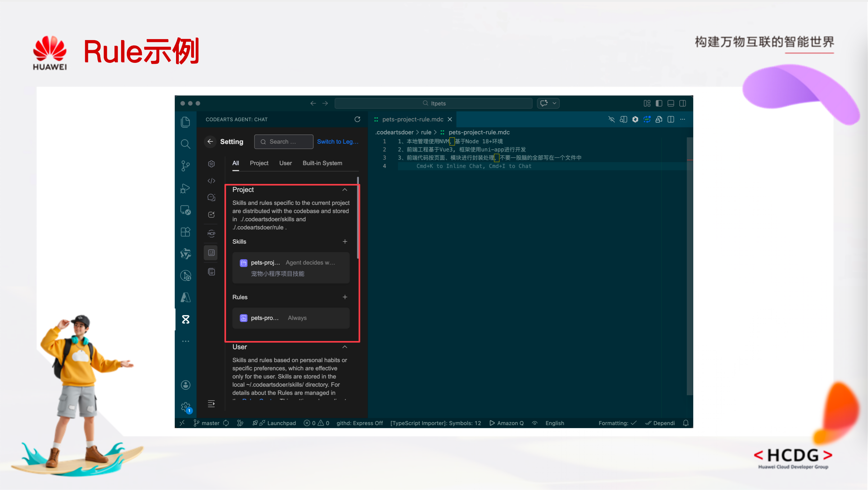Image resolution: width=868 pixels, height=490 pixels.
Task: Click the Switch to Legacy link
Action: (x=337, y=141)
